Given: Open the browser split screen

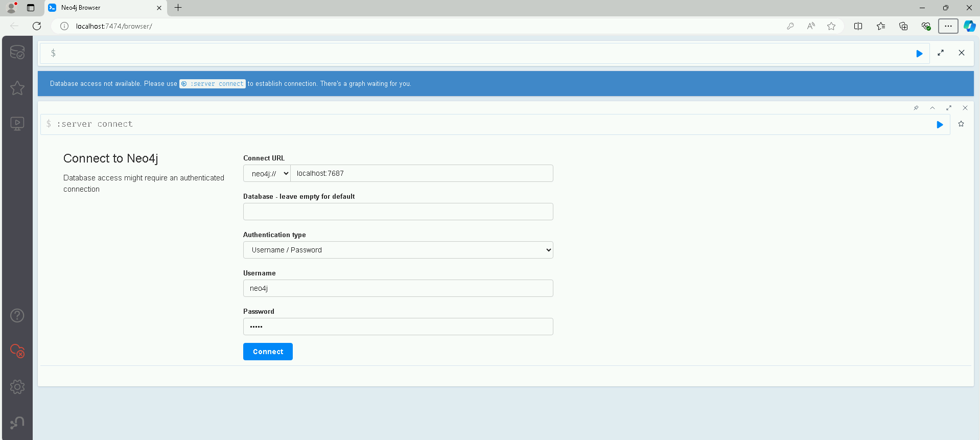Looking at the screenshot, I should [858, 26].
